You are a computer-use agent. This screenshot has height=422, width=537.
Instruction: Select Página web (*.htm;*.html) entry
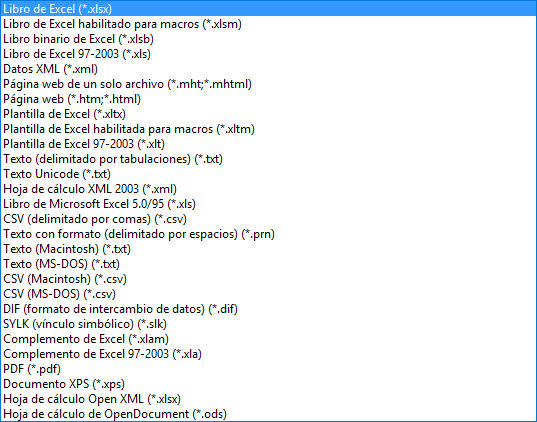tap(268, 99)
